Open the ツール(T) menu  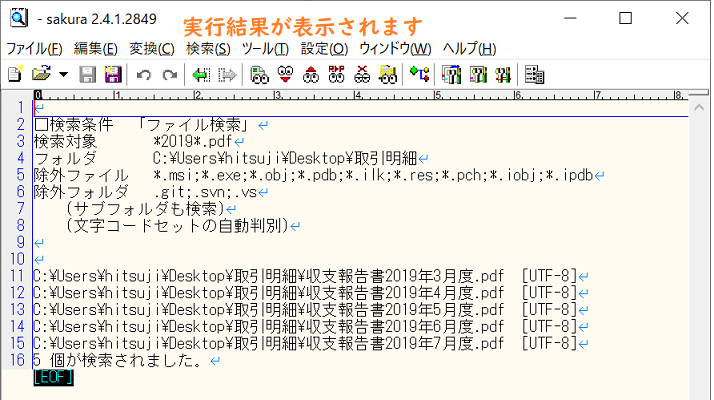coord(265,48)
